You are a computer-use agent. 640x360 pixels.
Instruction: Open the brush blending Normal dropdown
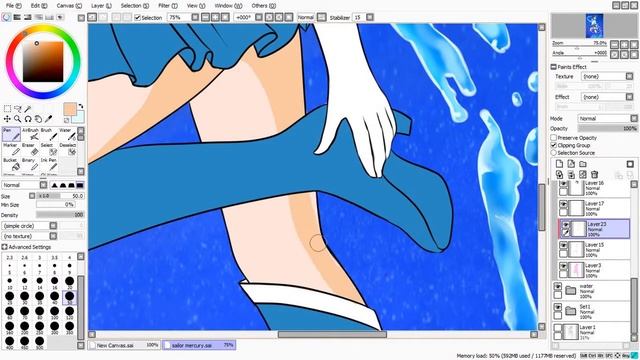click(x=24, y=185)
